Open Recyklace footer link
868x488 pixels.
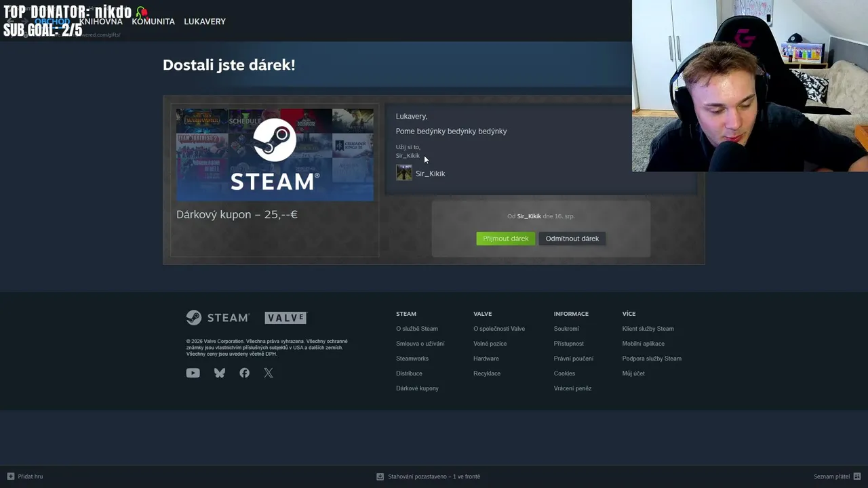pos(487,373)
